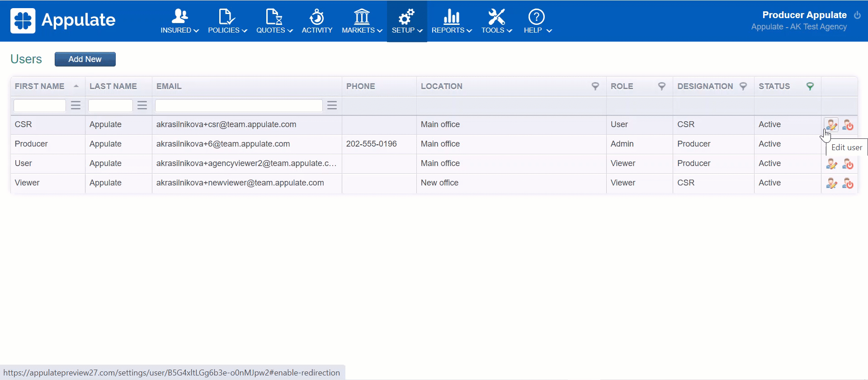Viewport: 868px width, 380px height.
Task: Click the edit user icon for CSR row
Action: [x=831, y=125]
